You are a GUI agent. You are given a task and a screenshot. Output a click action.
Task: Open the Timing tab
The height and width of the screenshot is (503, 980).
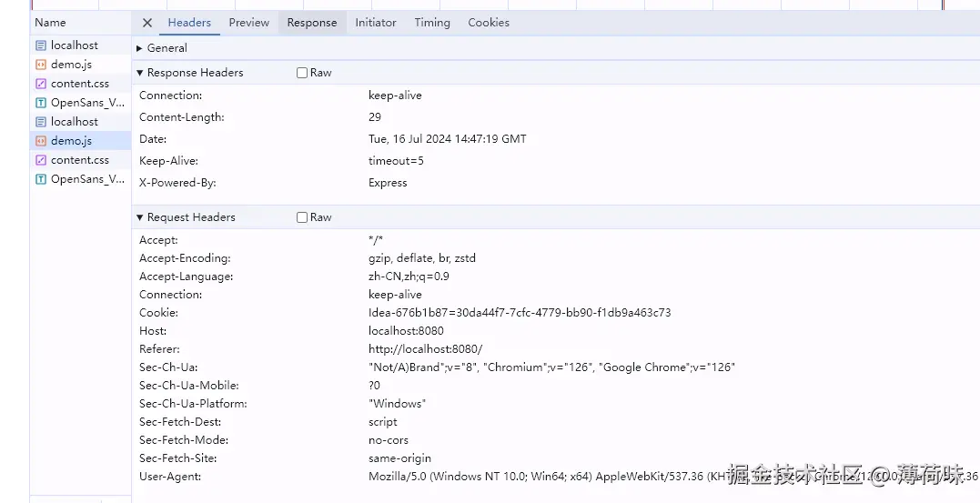point(432,23)
